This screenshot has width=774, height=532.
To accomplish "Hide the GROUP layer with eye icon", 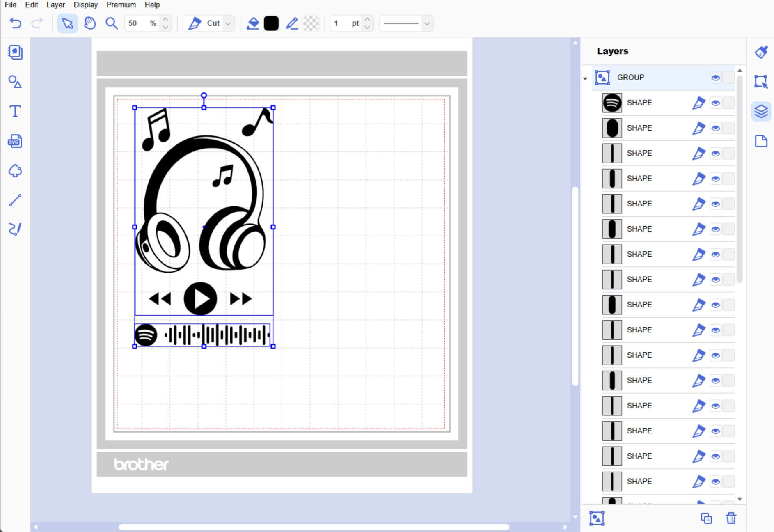I will (715, 78).
